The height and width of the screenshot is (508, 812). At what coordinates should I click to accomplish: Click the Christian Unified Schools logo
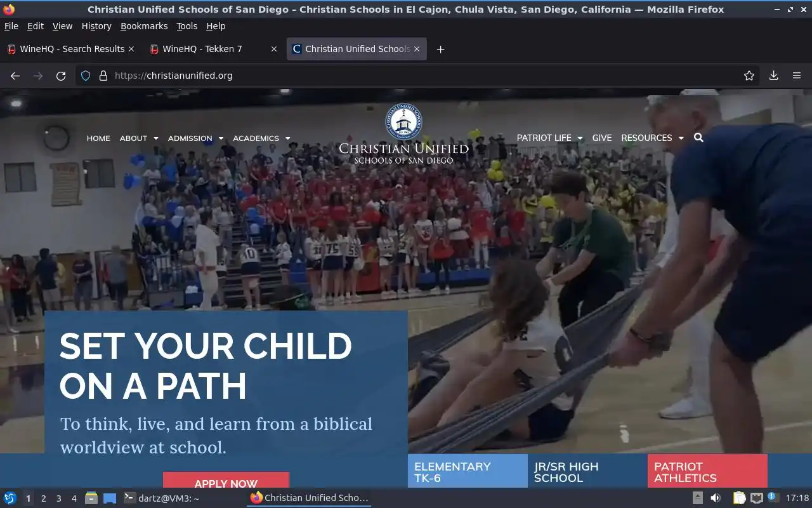pos(403,135)
